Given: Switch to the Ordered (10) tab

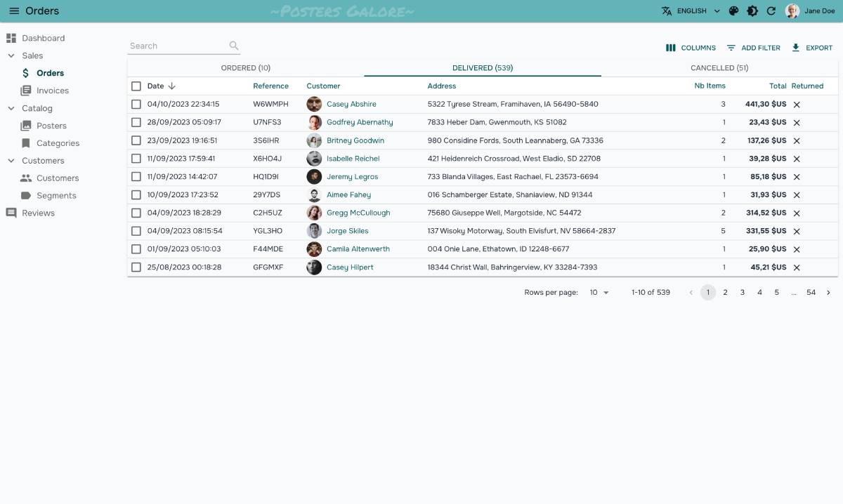Looking at the screenshot, I should point(245,68).
